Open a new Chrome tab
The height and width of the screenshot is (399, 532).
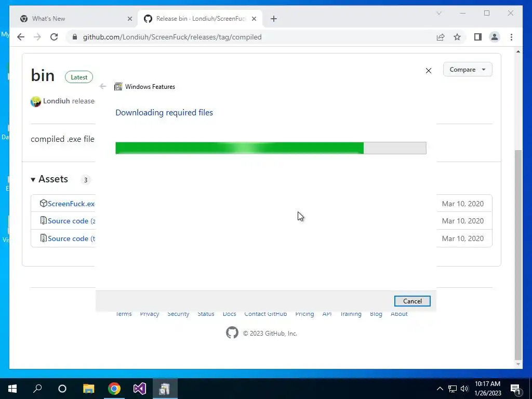coord(274,19)
